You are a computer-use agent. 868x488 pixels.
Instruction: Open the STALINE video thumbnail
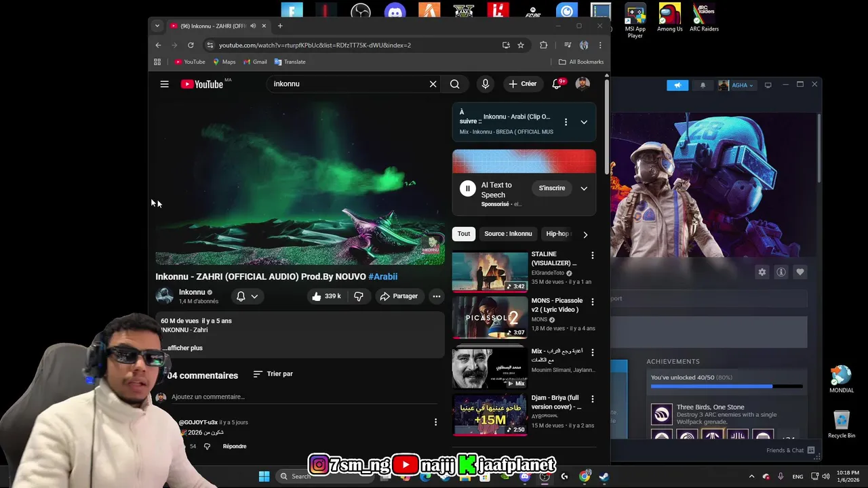pyautogui.click(x=490, y=271)
